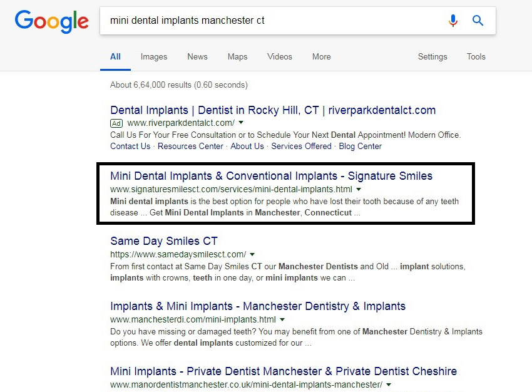Open the Same Day Smiles CT result

(164, 241)
